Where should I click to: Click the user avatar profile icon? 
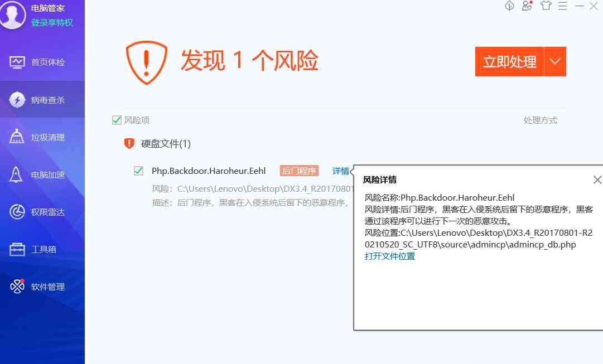13,14
